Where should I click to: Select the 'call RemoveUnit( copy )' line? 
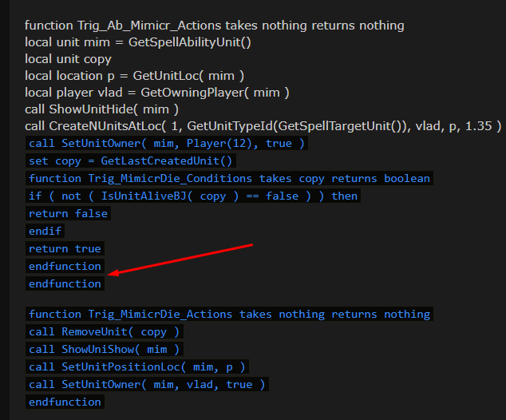pos(105,331)
